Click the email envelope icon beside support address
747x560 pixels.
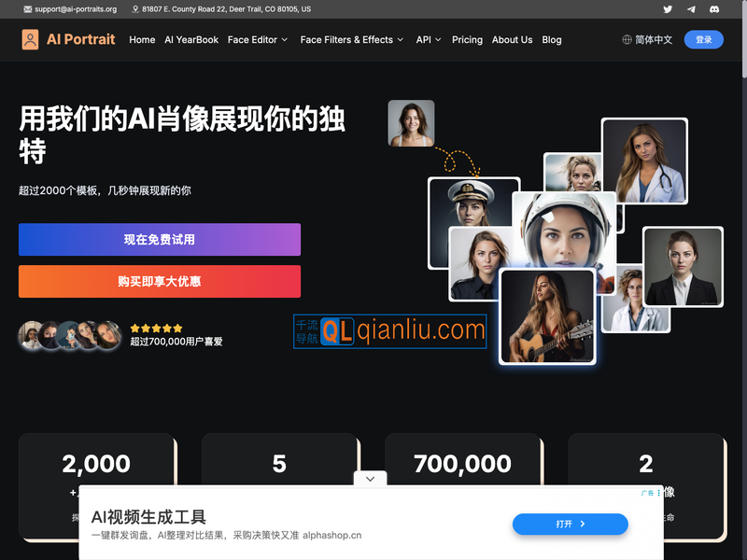pos(25,8)
